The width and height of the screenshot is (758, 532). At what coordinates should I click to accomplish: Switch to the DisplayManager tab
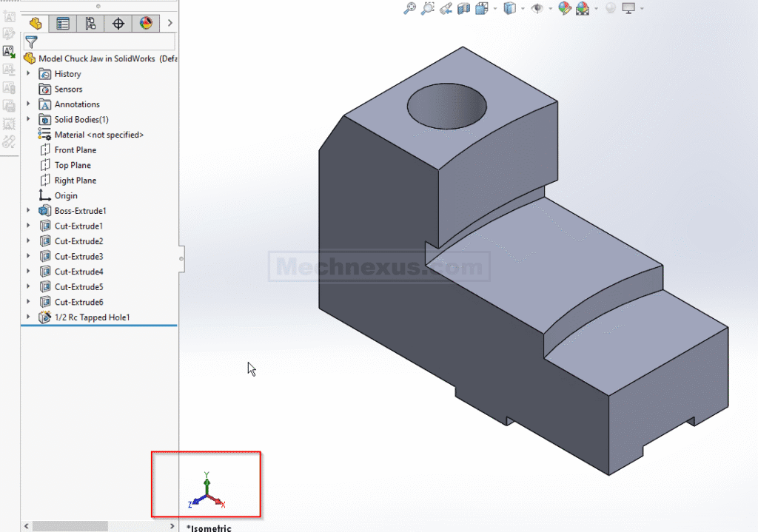tap(146, 23)
